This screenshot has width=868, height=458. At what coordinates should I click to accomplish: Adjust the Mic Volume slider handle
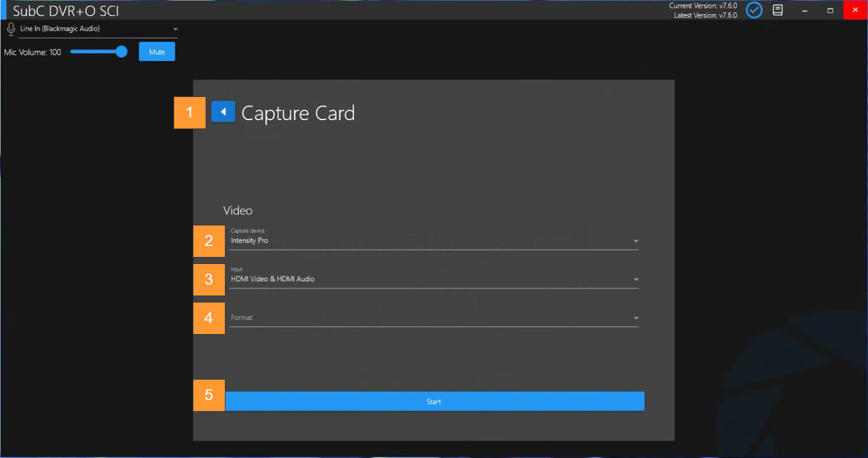pos(121,52)
